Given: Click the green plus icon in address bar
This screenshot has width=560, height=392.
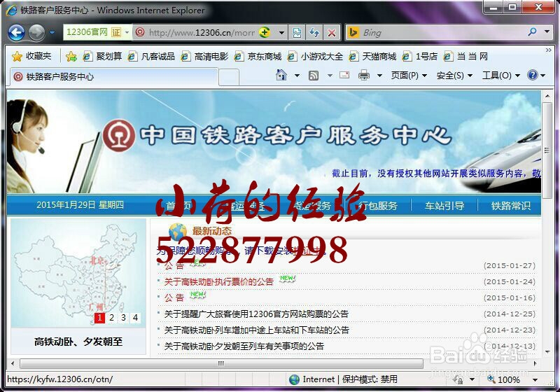Looking at the screenshot, I should click(265, 32).
